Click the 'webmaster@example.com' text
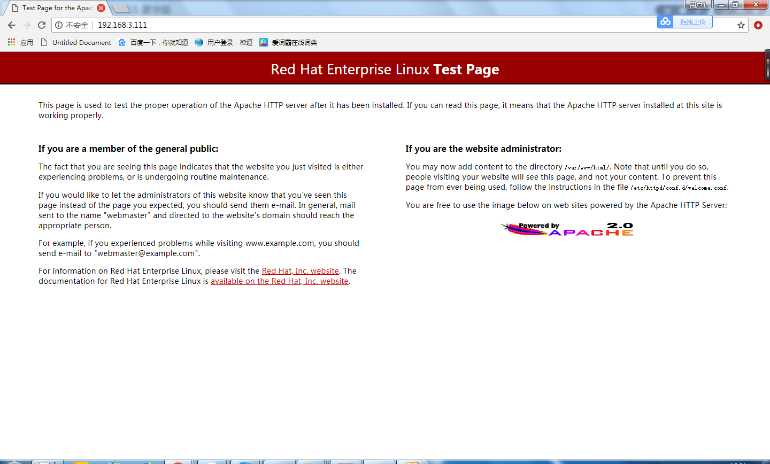The width and height of the screenshot is (770, 464). coord(146,253)
